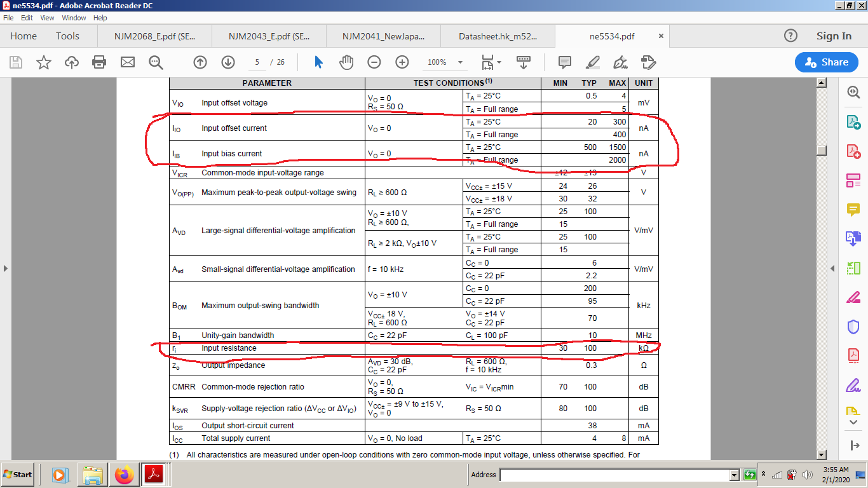Open Compress PDF tool in sidebar
Screen dimensions: 868x488
853,356
